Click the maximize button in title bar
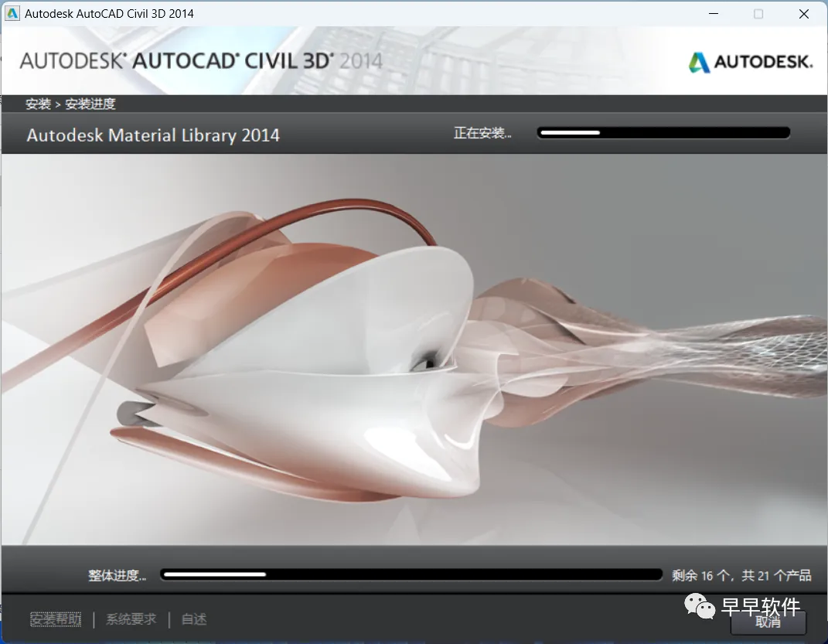The height and width of the screenshot is (644, 828). (758, 14)
